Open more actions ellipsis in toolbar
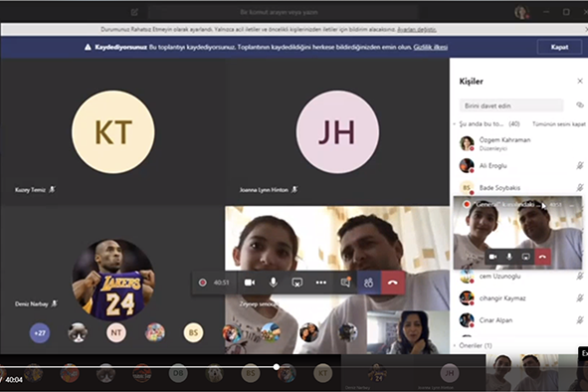 pyautogui.click(x=321, y=283)
